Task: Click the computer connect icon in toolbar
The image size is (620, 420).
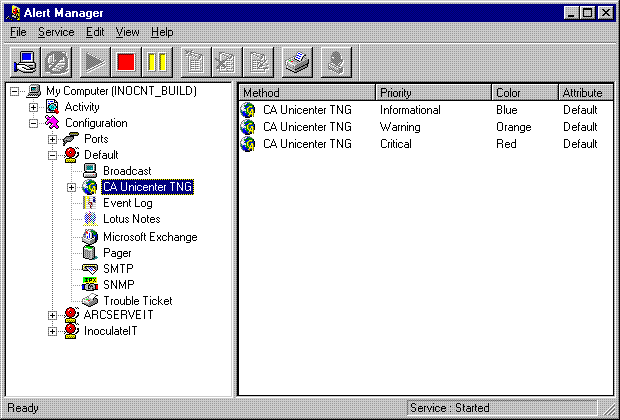Action: [x=27, y=62]
